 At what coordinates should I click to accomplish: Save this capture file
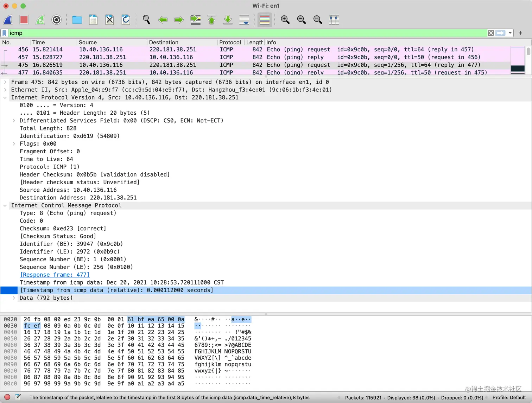pos(93,20)
